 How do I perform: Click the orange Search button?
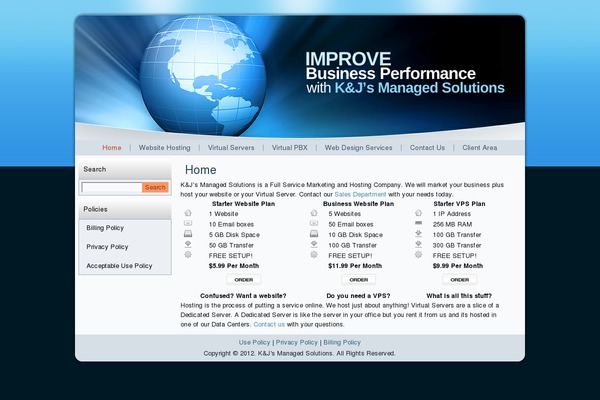pyautogui.click(x=155, y=187)
